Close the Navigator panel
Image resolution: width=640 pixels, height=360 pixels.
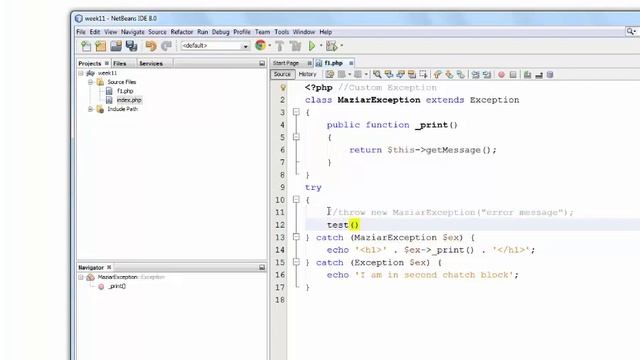tap(109, 267)
